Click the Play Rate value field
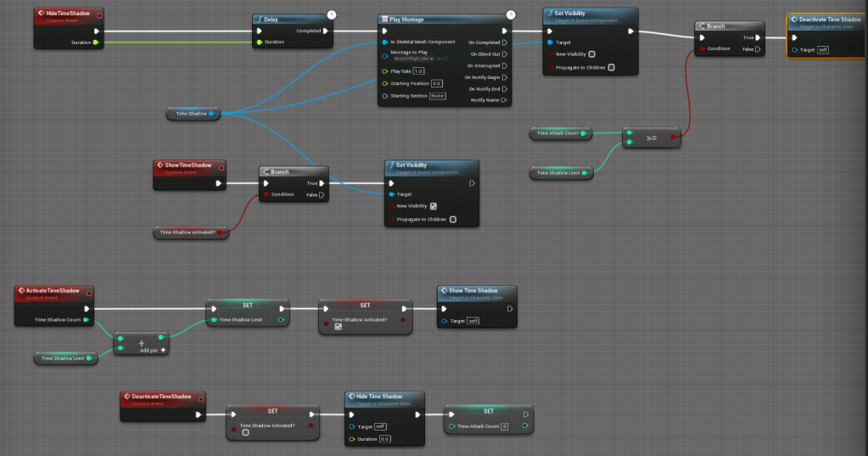The width and height of the screenshot is (868, 456). 418,71
